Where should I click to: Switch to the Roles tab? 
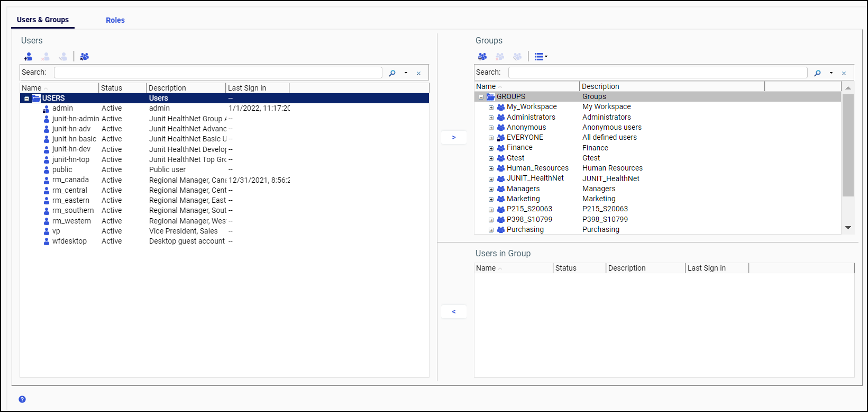coord(115,20)
